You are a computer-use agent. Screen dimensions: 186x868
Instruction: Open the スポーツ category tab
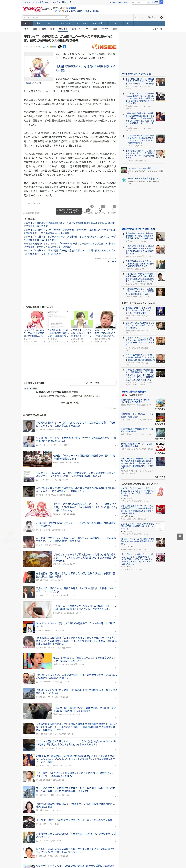click(x=76, y=29)
